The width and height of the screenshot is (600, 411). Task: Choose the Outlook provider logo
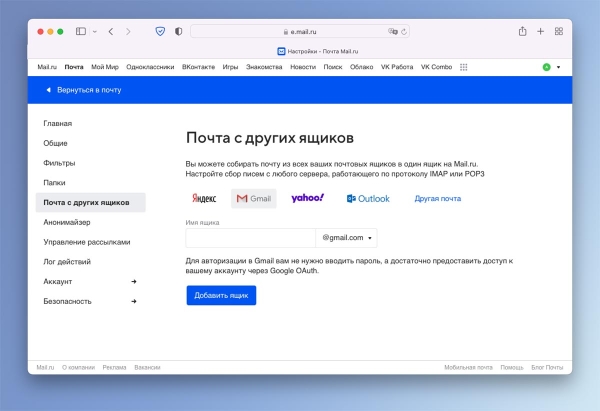(368, 199)
